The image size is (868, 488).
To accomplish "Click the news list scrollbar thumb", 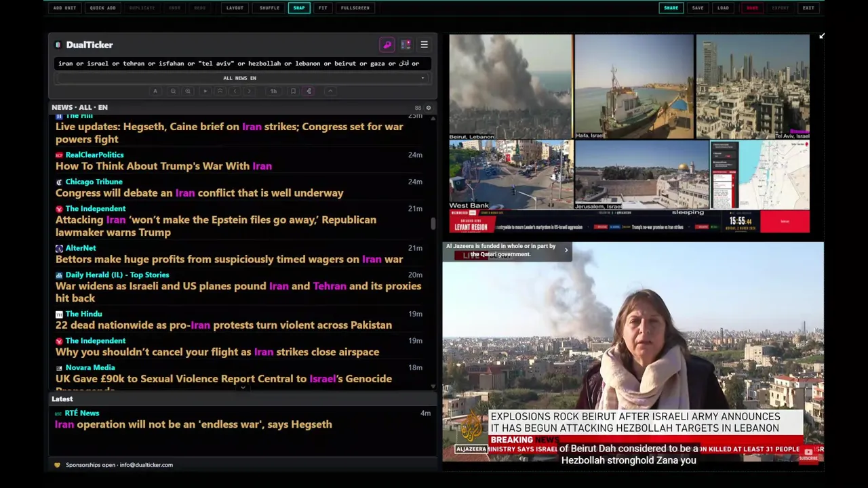I will (x=433, y=224).
